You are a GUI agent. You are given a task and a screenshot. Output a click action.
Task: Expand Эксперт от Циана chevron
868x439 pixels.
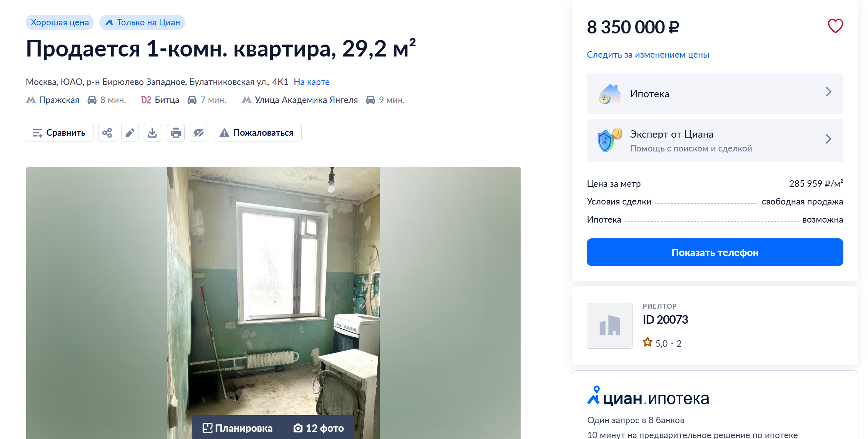[x=828, y=139]
